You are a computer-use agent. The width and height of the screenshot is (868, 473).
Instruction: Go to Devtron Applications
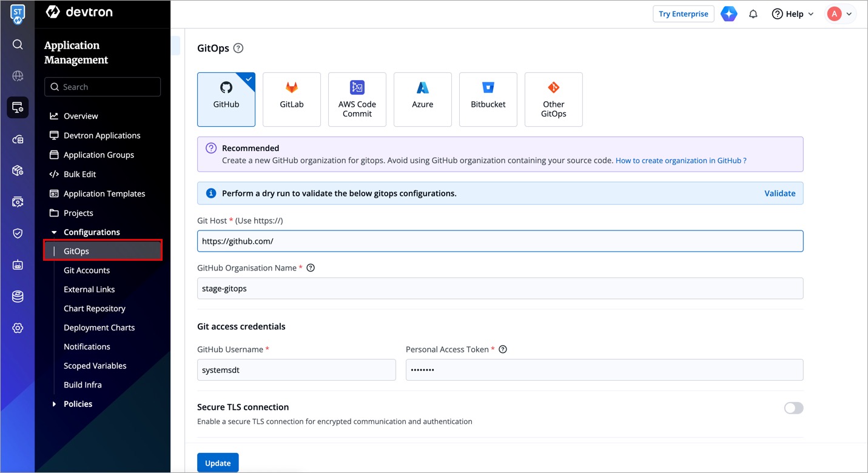[x=102, y=135]
